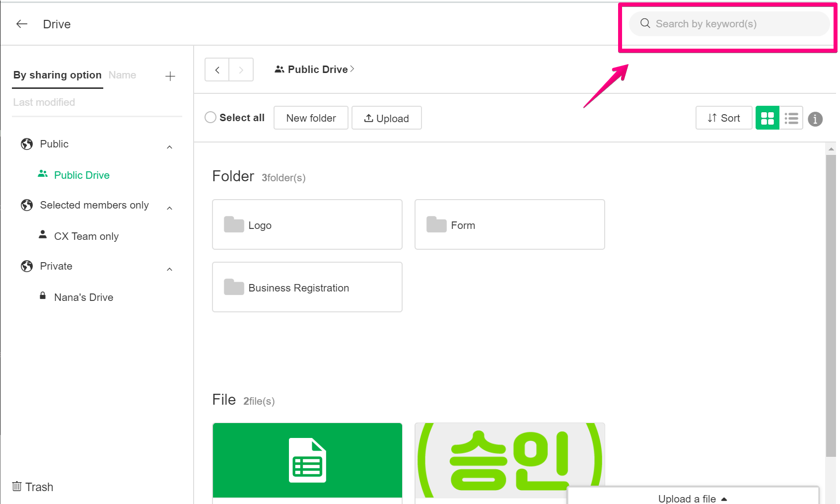Click the Drive title text

pos(57,24)
